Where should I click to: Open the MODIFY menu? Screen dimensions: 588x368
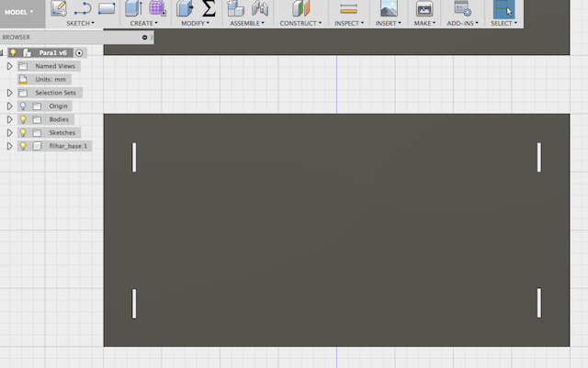tap(195, 23)
